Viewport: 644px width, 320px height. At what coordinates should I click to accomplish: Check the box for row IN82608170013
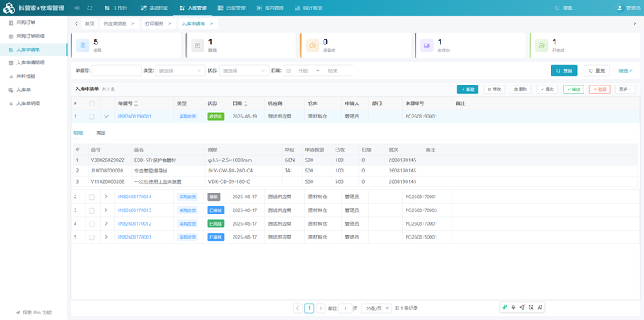point(92,210)
